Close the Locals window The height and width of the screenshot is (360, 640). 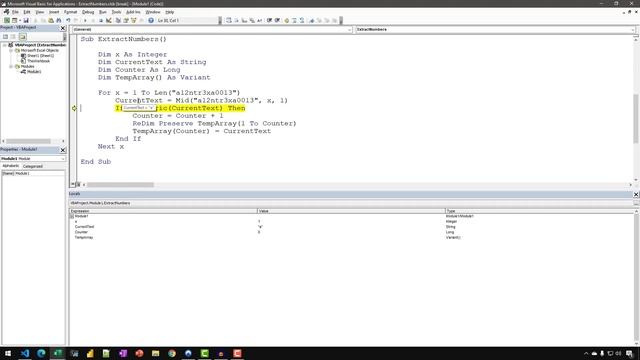[x=636, y=194]
